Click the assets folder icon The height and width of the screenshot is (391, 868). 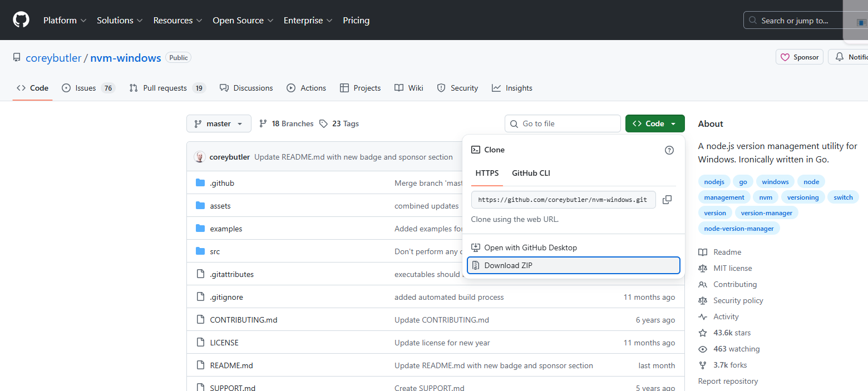tap(201, 206)
